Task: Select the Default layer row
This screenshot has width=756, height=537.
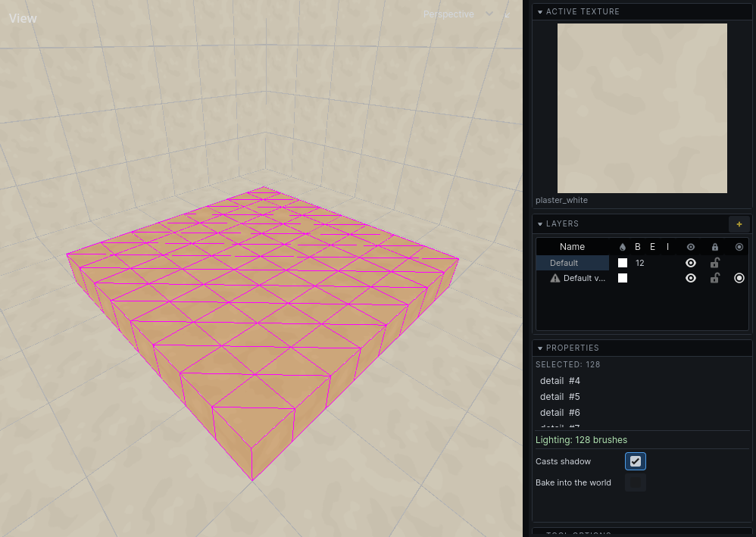Action: (642, 263)
